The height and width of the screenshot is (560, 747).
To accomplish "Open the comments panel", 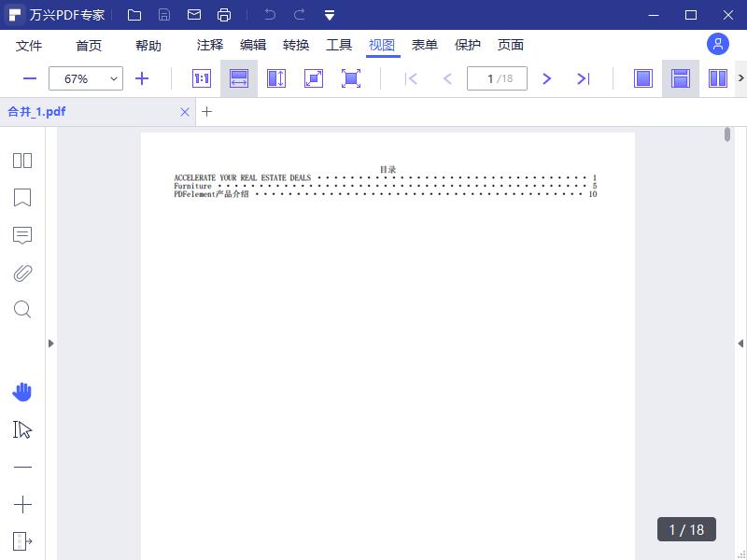I will (x=22, y=235).
